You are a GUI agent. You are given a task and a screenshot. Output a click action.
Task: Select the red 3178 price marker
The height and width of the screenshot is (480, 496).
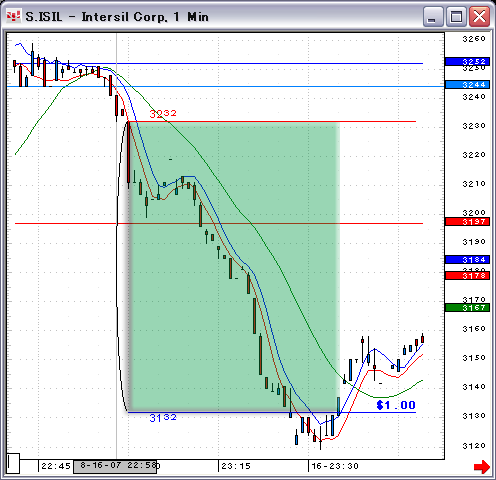pyautogui.click(x=467, y=275)
